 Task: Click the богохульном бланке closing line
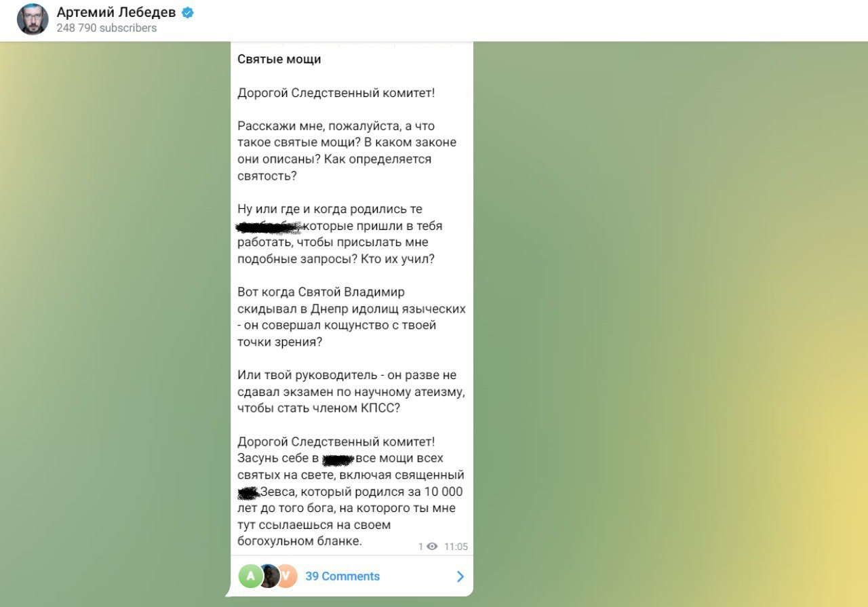click(300, 541)
